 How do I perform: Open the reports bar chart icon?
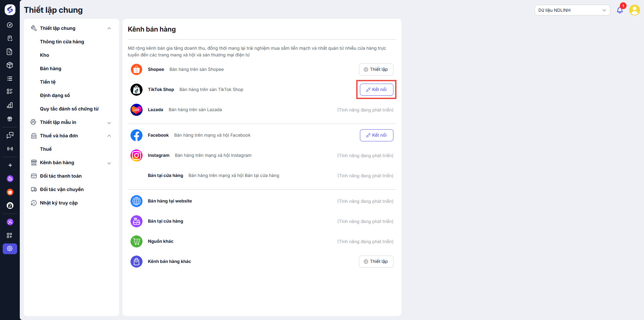(x=10, y=105)
